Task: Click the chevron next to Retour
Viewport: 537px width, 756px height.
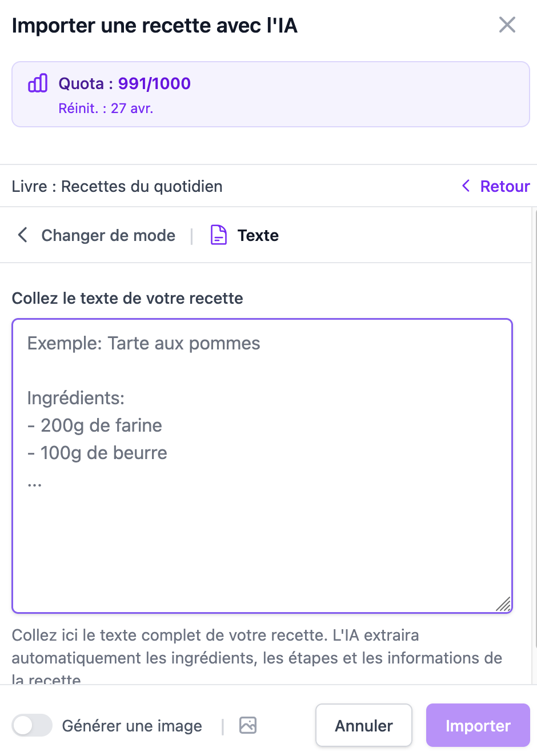Action: click(465, 186)
